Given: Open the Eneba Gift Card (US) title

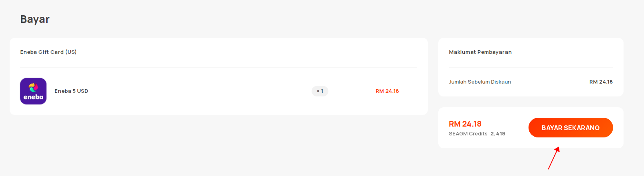Looking at the screenshot, I should coord(49,52).
